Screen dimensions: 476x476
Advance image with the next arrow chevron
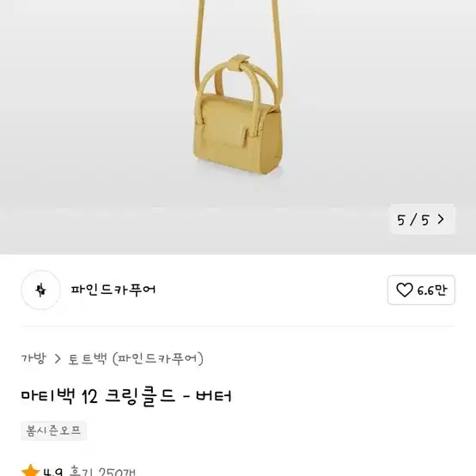pos(441,219)
